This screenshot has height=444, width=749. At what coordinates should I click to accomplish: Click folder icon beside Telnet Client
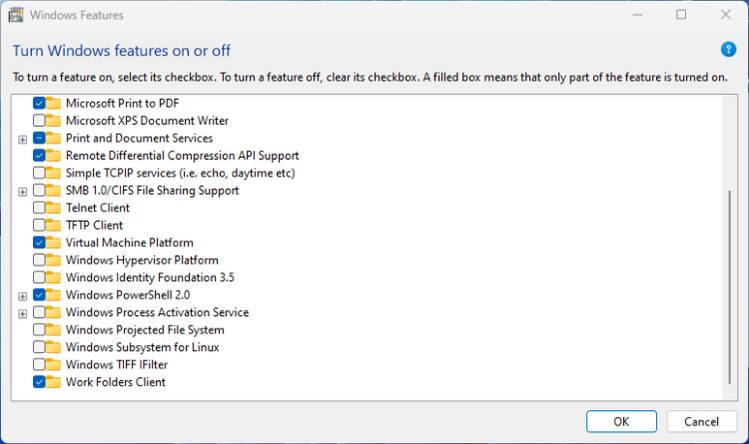(54, 208)
